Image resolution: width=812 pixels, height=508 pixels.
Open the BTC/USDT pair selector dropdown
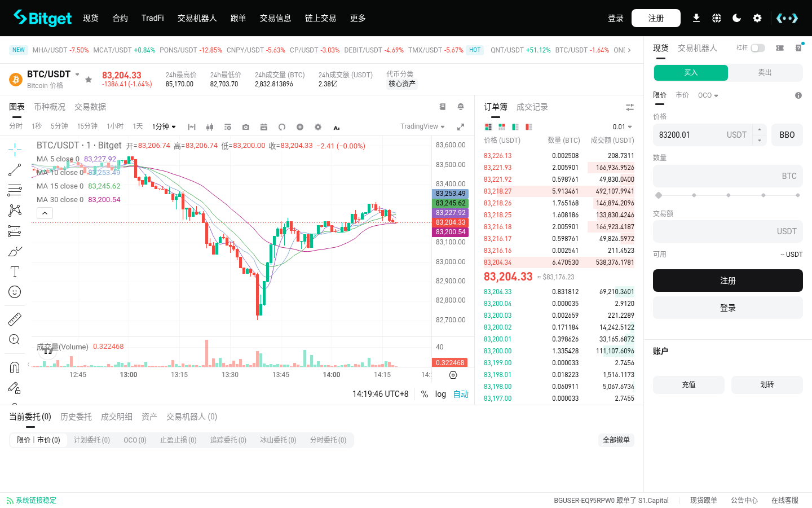pyautogui.click(x=77, y=75)
